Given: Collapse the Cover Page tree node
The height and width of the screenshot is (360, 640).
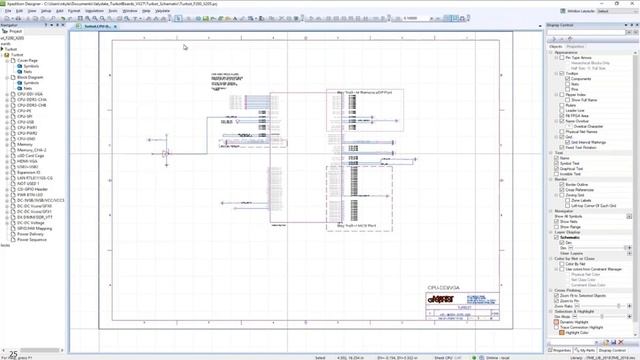Looking at the screenshot, I should (7, 60).
